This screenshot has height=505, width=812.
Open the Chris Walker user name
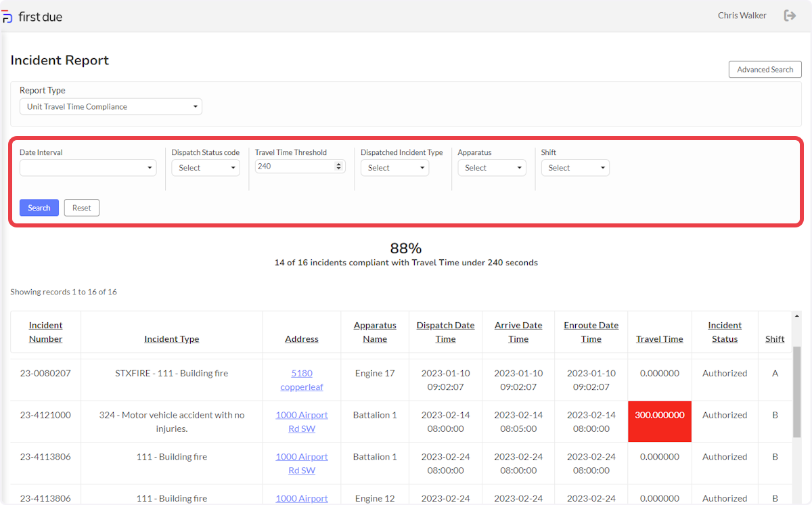pos(742,16)
